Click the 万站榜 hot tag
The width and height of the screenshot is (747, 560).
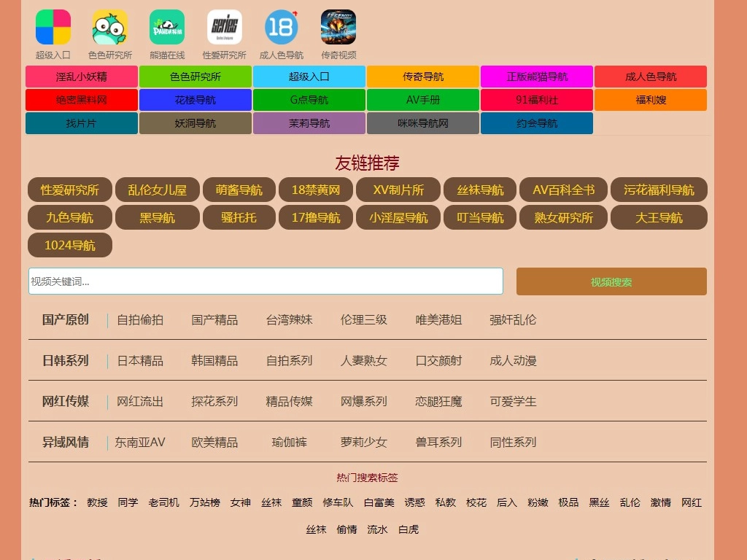click(x=205, y=502)
